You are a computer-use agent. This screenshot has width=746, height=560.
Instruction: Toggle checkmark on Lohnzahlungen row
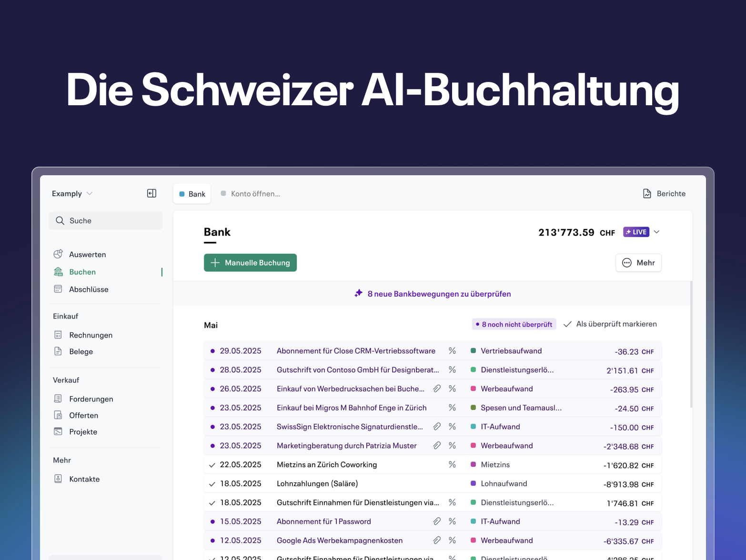(x=212, y=484)
